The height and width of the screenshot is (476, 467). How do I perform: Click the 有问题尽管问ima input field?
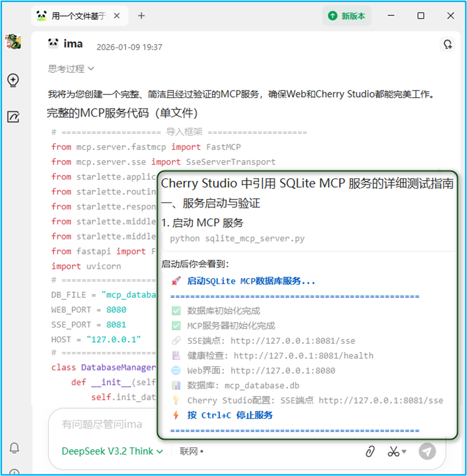coord(102,424)
